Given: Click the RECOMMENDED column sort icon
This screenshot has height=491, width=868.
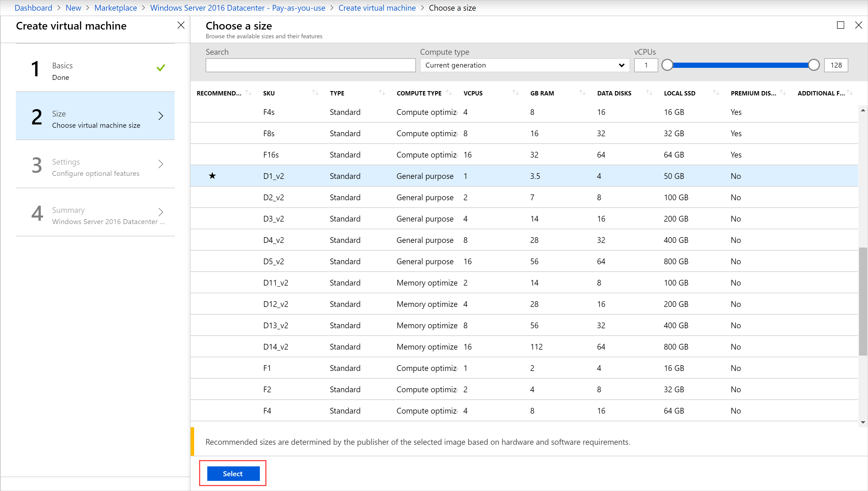Looking at the screenshot, I should pos(248,93).
